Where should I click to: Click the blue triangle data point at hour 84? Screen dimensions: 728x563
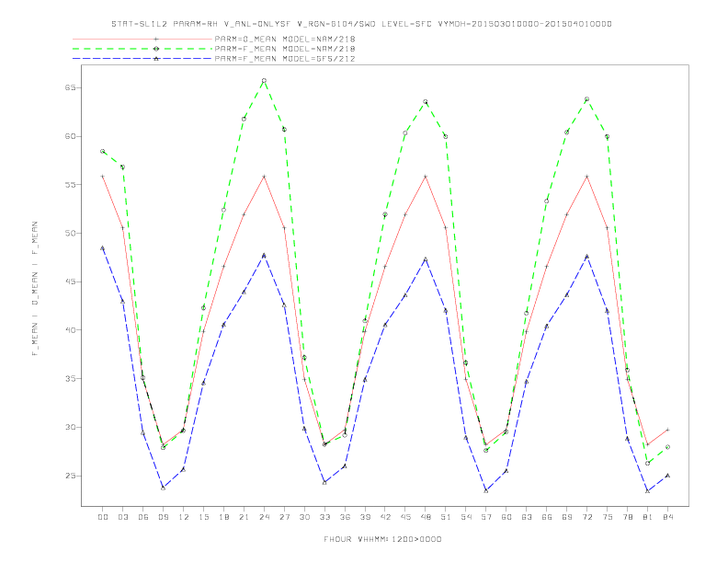point(667,476)
